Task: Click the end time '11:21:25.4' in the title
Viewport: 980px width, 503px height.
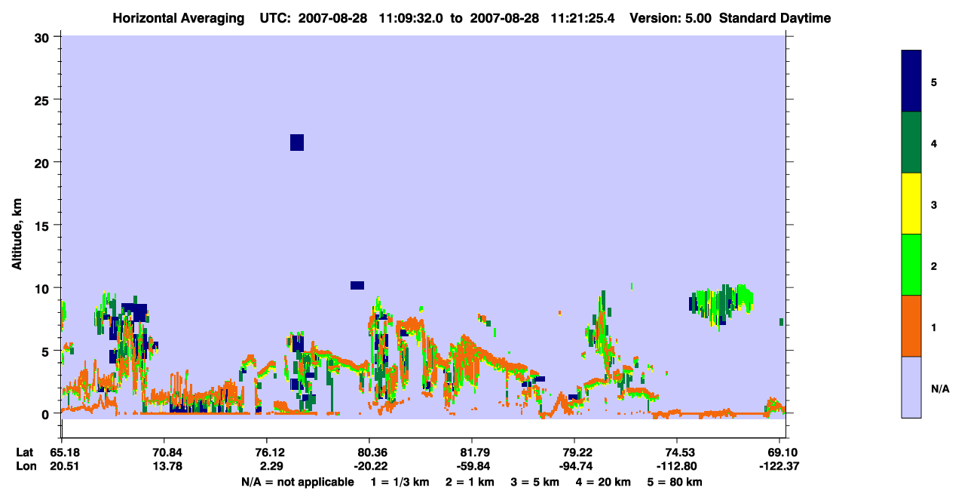Action: point(583,18)
